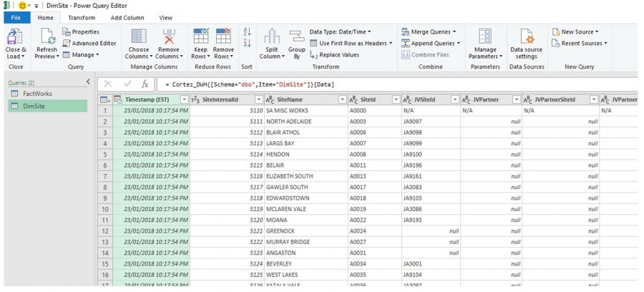Open the SiteName column filter dropdown
The width and height of the screenshot is (644, 292).
click(x=342, y=99)
